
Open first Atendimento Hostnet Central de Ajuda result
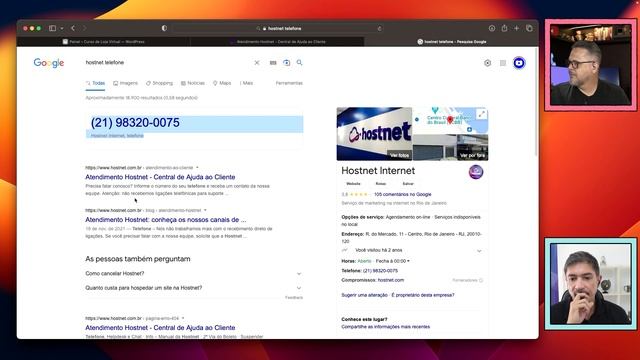click(x=160, y=177)
